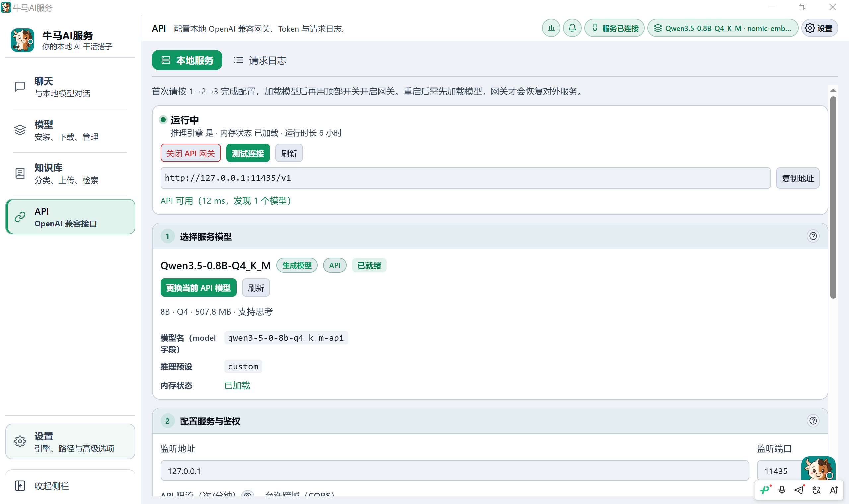
Task: Click the scrollbar up arrow
Action: [833, 90]
